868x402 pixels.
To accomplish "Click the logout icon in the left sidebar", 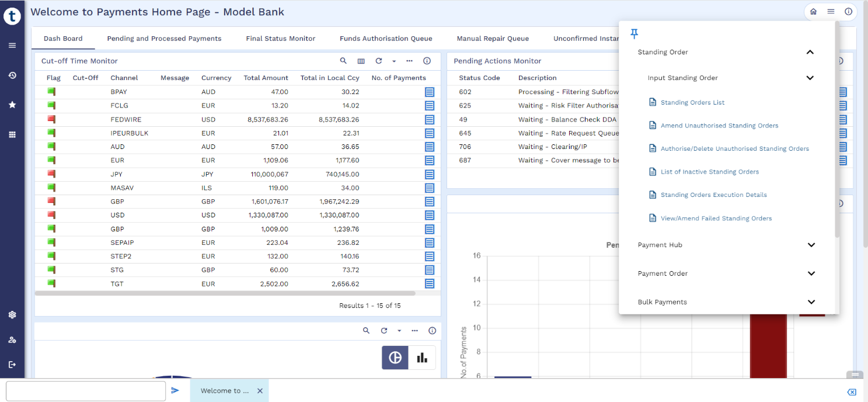I will [12, 365].
